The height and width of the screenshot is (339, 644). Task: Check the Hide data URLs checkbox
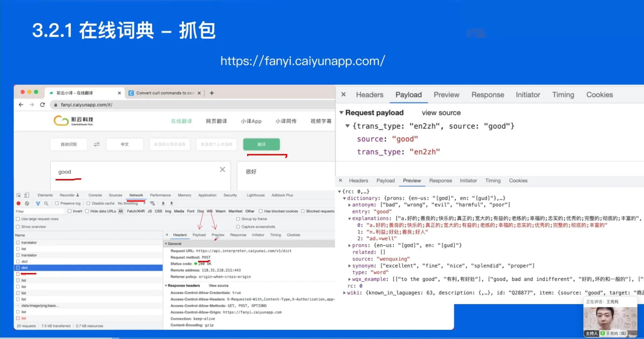(x=87, y=211)
